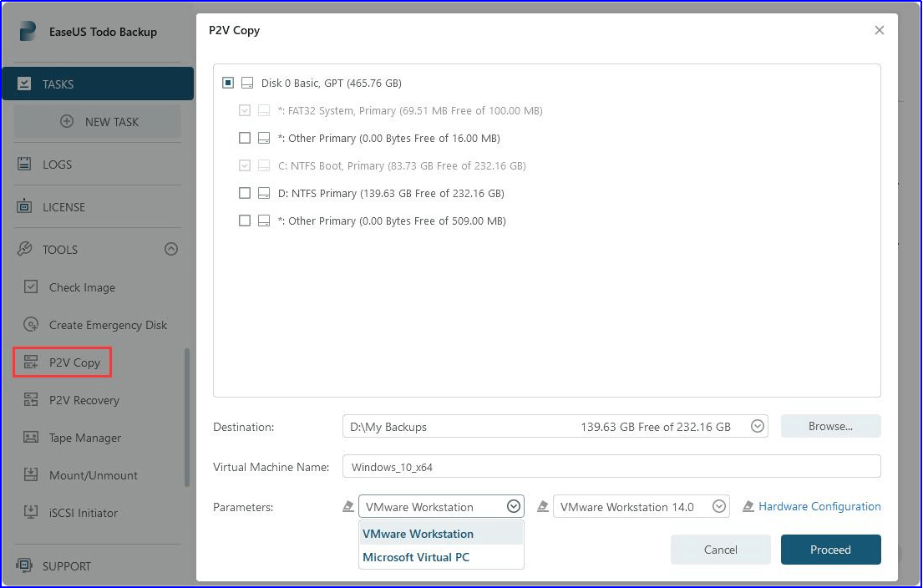Screen dimensions: 923x588
Task: Select VMware Workstation from the dropdown list
Action: [441, 533]
